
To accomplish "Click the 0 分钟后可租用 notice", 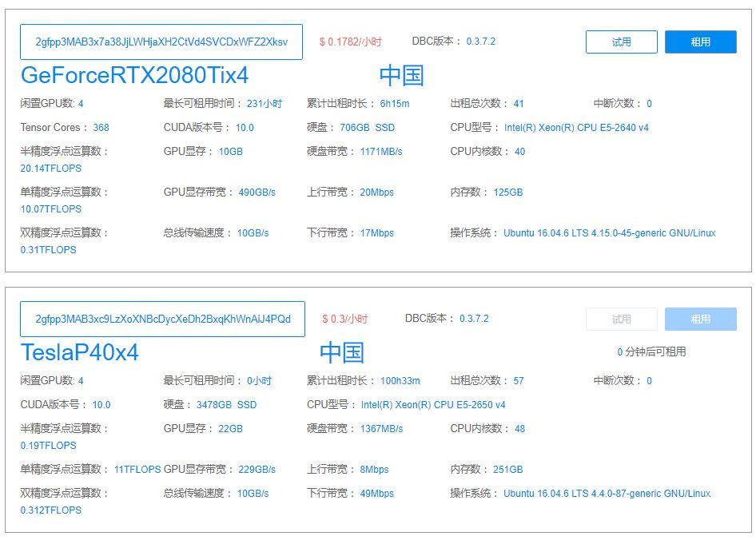I will point(651,352).
